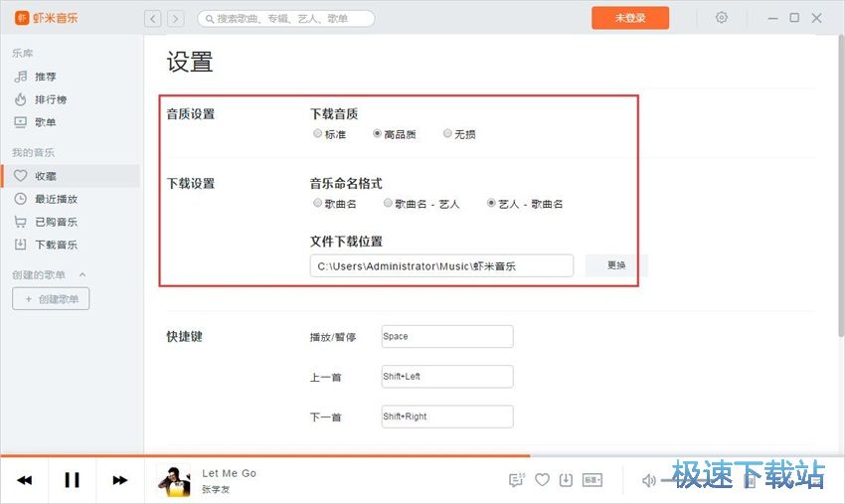
Task: Select 歌曲名 naming format
Action: pos(317,203)
